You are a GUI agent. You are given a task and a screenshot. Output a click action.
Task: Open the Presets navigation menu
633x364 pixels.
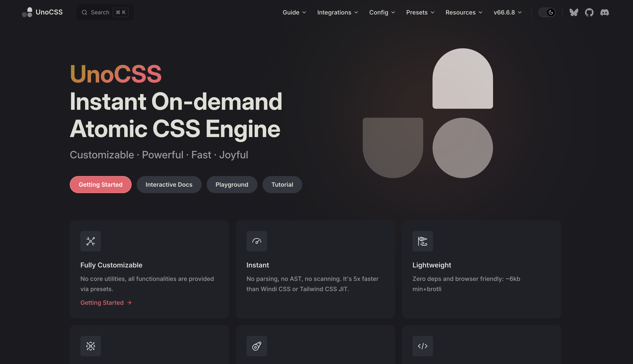pyautogui.click(x=420, y=12)
